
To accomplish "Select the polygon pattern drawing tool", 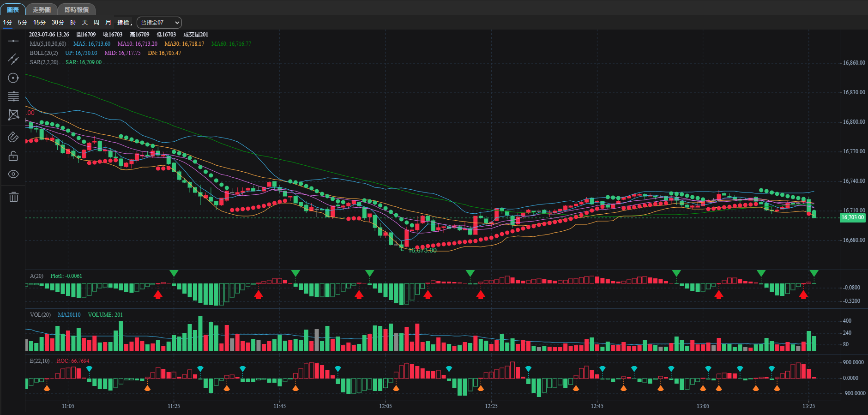I will point(13,114).
